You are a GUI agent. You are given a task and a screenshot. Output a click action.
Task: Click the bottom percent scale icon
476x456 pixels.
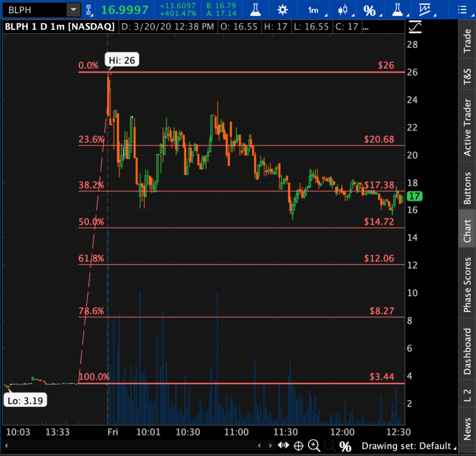(x=345, y=447)
